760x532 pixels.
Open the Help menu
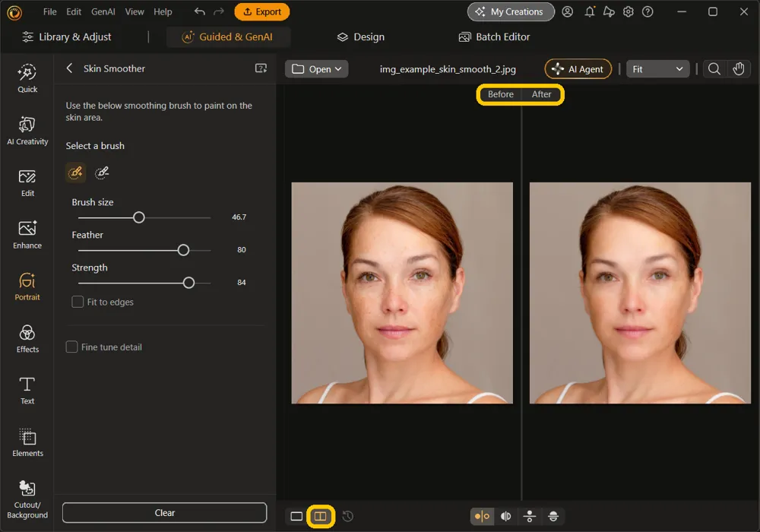pos(163,11)
